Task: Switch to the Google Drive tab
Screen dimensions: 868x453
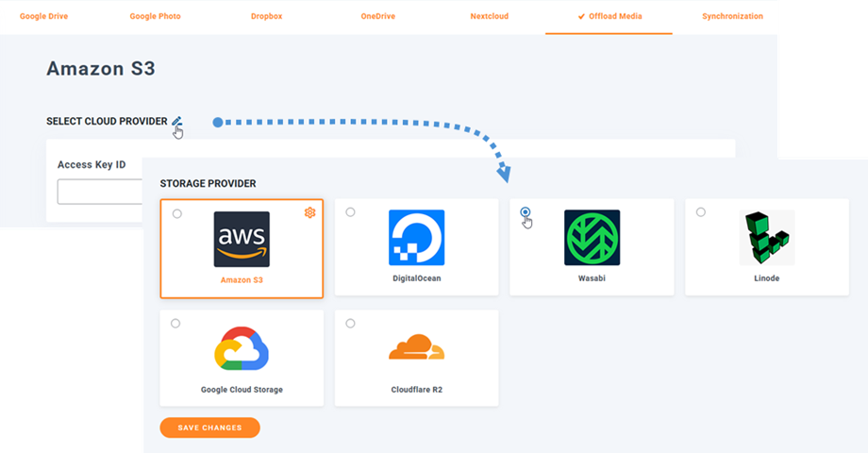Action: click(x=43, y=17)
